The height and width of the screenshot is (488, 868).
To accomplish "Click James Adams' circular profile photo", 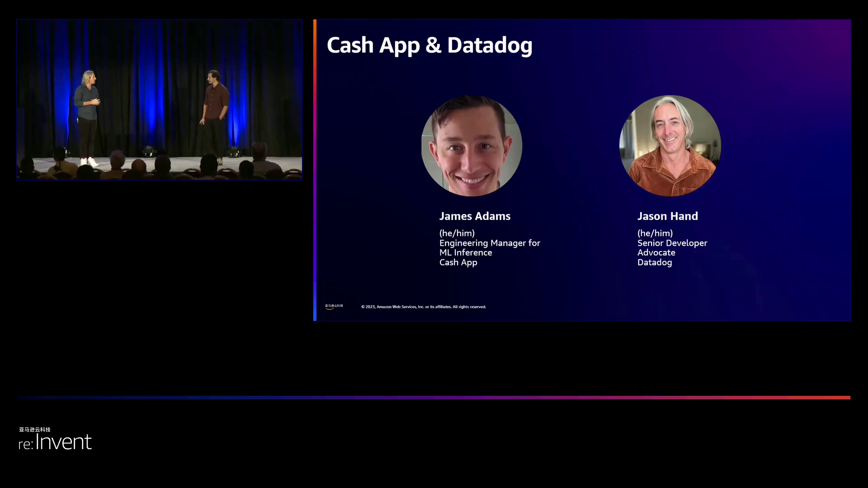I will tap(472, 145).
